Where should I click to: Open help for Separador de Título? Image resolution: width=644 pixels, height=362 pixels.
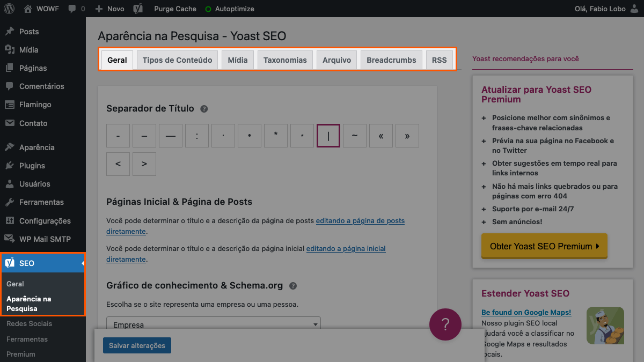coord(204,109)
